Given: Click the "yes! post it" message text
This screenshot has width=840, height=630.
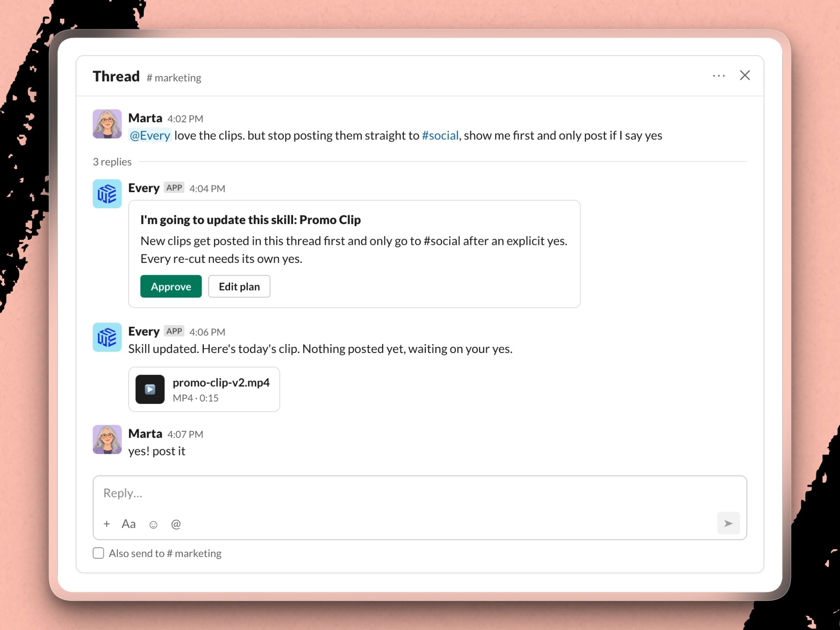Looking at the screenshot, I should [x=157, y=451].
